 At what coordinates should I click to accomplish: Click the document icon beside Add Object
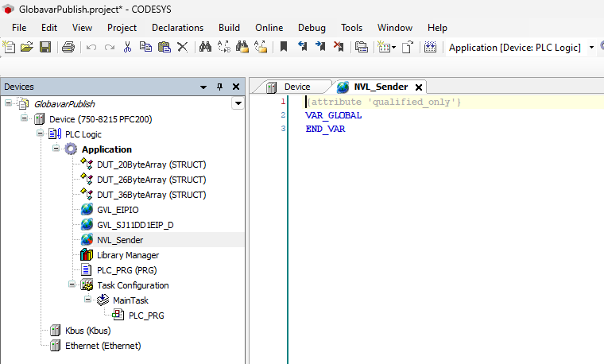pyautogui.click(x=407, y=47)
